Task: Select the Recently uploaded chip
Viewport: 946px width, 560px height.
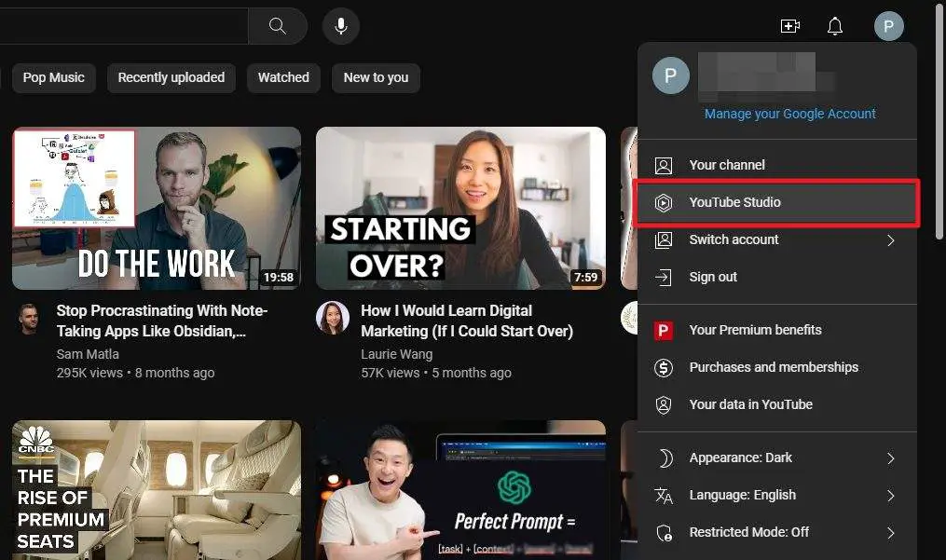Action: pyautogui.click(x=171, y=78)
